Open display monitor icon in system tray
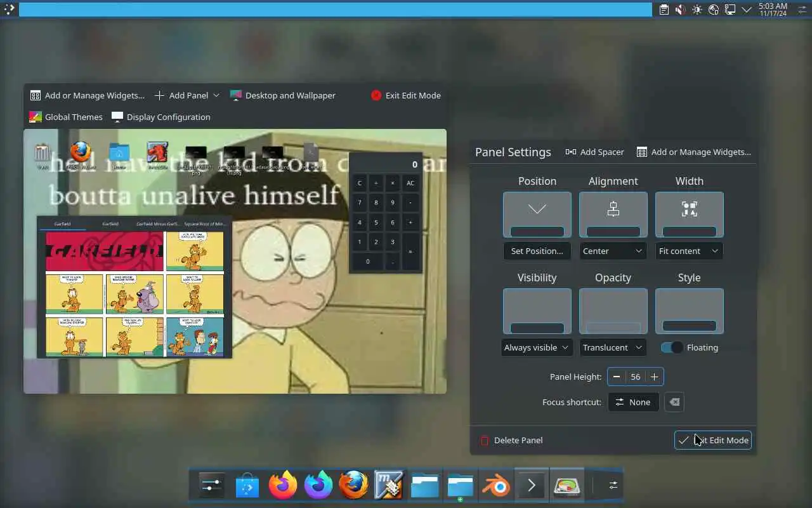The height and width of the screenshot is (508, 812). pos(730,10)
